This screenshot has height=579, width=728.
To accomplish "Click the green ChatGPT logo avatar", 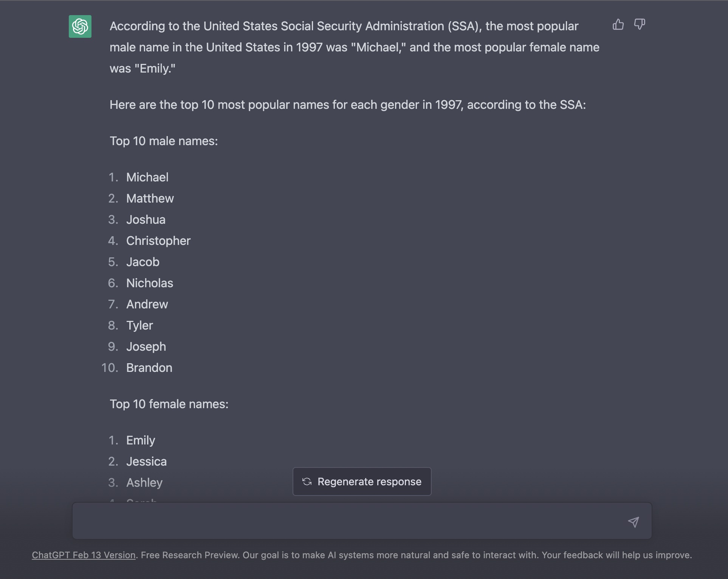I will 80,26.
